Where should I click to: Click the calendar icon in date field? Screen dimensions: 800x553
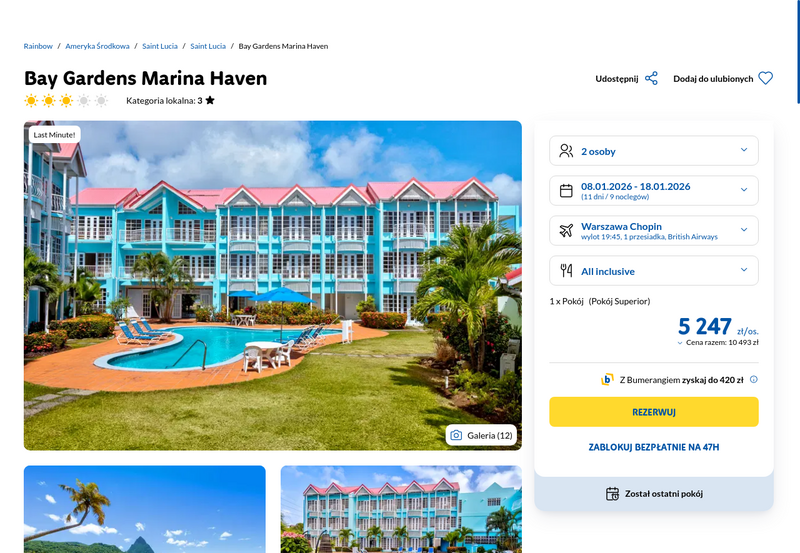[566, 191]
